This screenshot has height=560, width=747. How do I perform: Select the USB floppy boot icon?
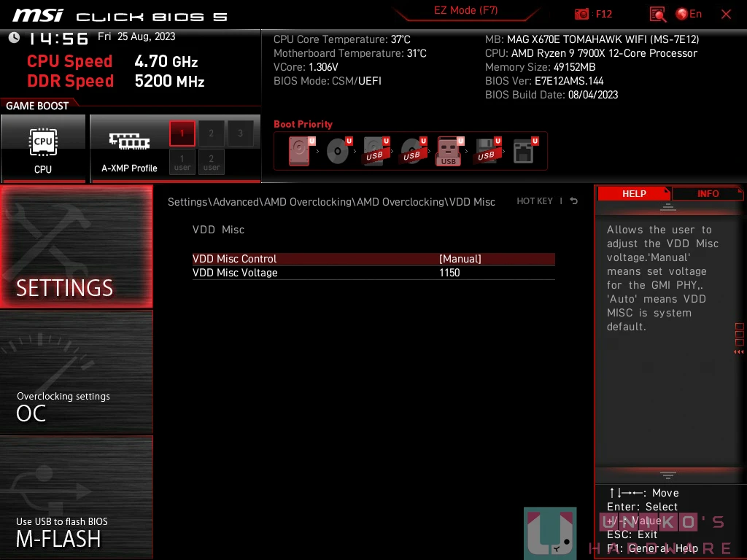(488, 151)
